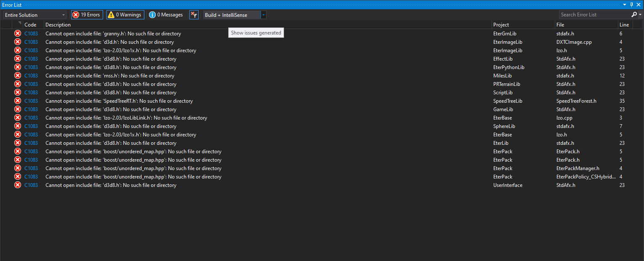Viewport: 644px width, 261px height.
Task: Click the error icon in the lzo.cpp row
Action: pos(18,117)
